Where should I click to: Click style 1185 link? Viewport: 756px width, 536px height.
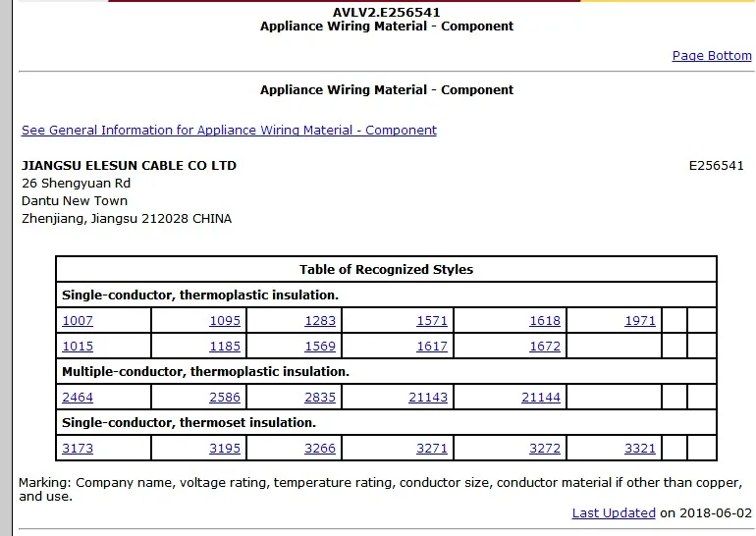[225, 347]
